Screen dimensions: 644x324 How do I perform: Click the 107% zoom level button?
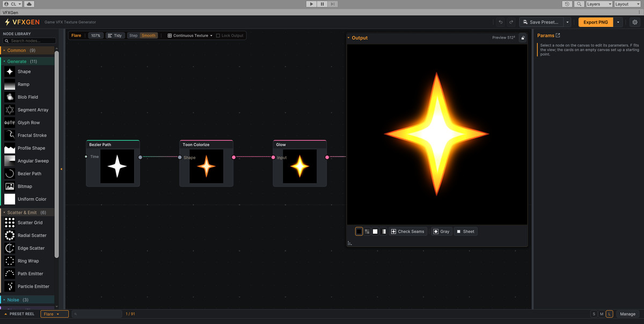pyautogui.click(x=96, y=35)
